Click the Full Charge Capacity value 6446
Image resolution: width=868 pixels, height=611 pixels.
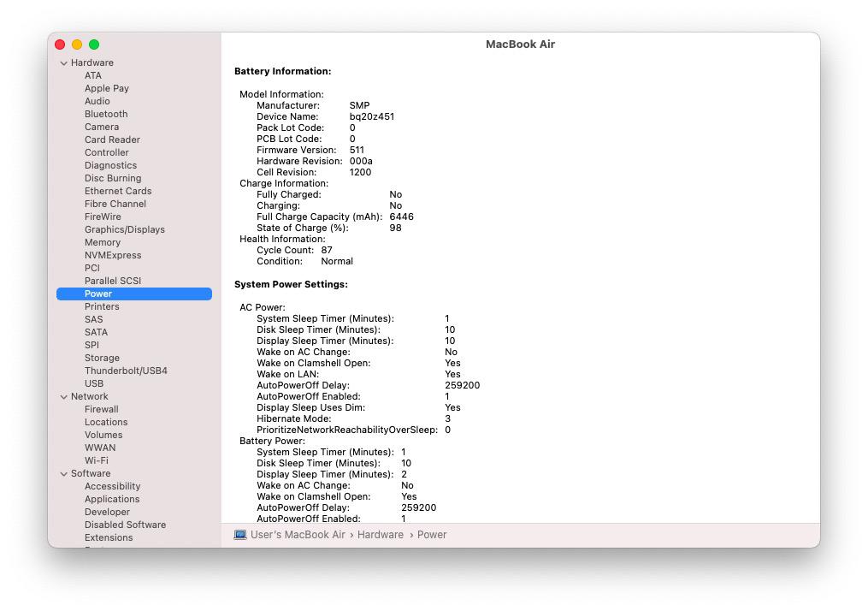(x=401, y=217)
